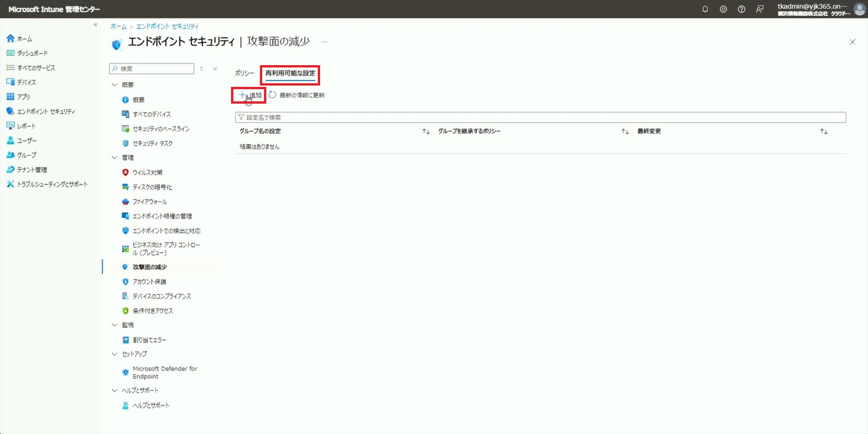Click ウイルス対策 red shield icon
The width and height of the screenshot is (868, 434).
point(125,172)
